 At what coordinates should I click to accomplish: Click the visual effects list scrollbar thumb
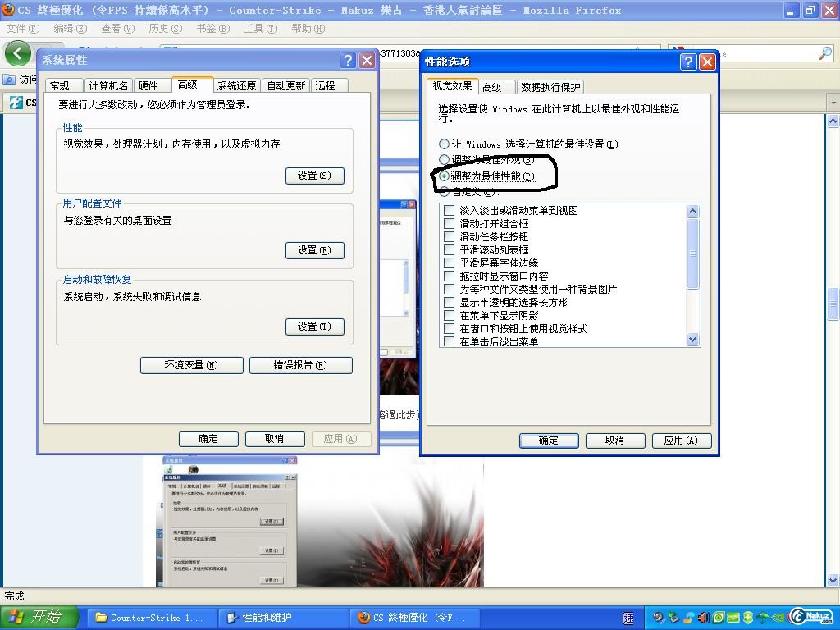tap(692, 253)
